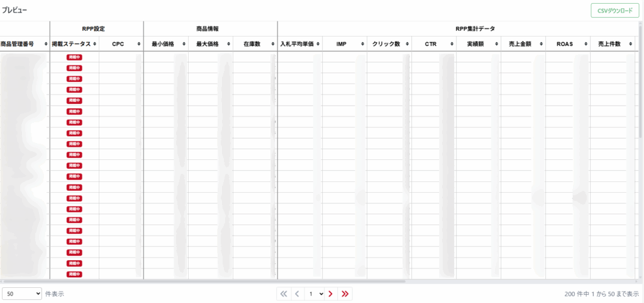Viewport: 644px width, 303px height.
Task: Go to the next page arrow
Action: [330, 294]
